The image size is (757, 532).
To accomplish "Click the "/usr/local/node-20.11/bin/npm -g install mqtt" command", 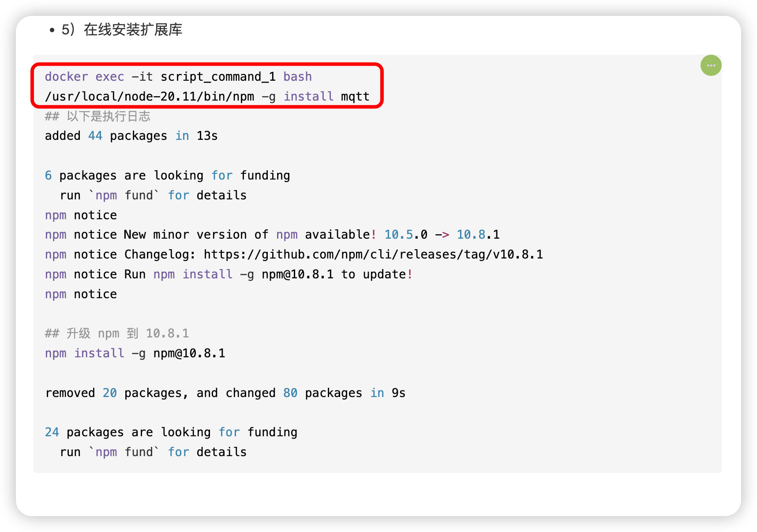I will point(207,97).
